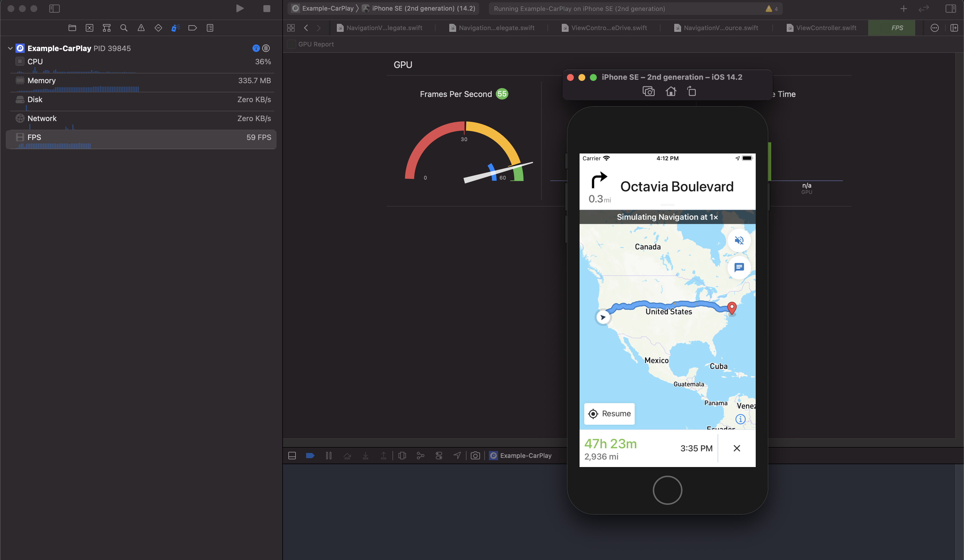Open the iPhone SE destination selector
This screenshot has height=560, width=964.
click(419, 8)
